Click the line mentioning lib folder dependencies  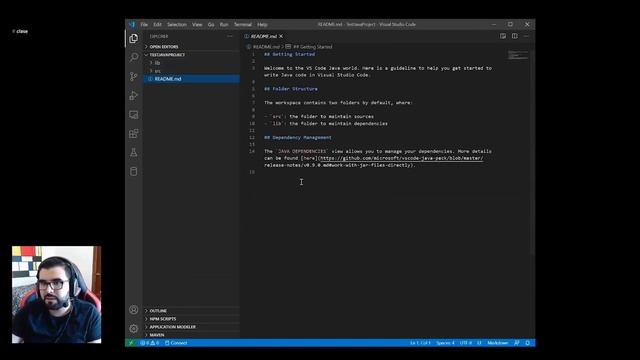pos(326,124)
